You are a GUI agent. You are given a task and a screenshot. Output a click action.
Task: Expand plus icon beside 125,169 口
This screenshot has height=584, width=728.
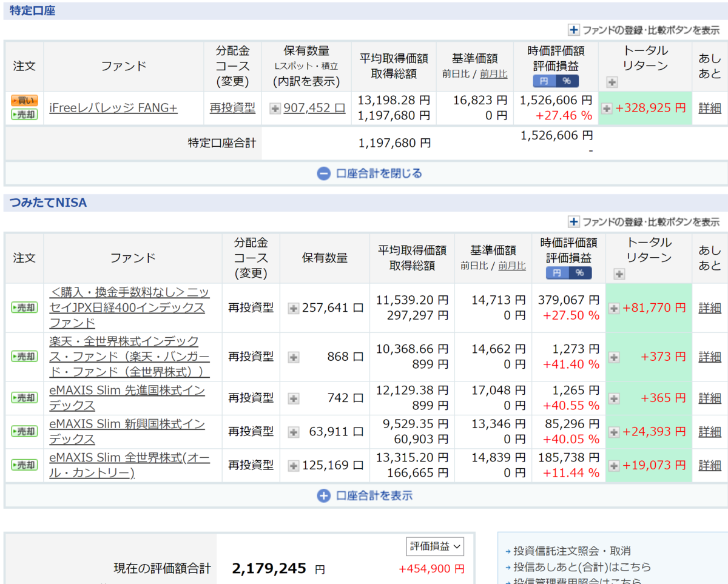(294, 466)
